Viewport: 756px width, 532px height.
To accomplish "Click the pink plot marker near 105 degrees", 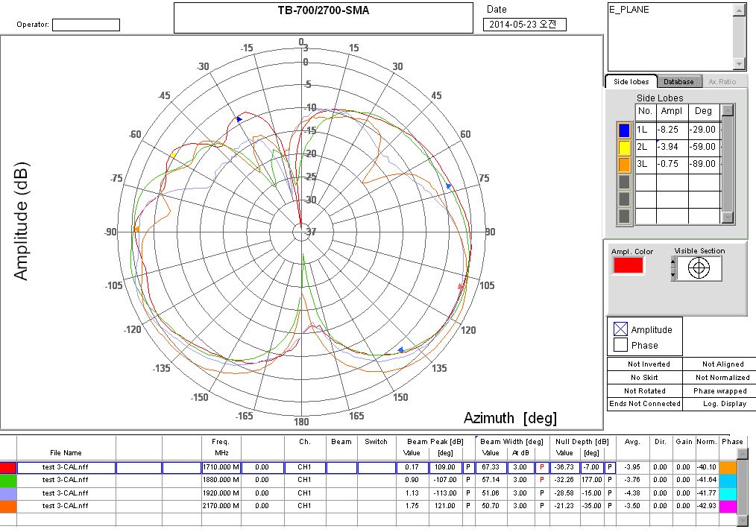I will (461, 287).
